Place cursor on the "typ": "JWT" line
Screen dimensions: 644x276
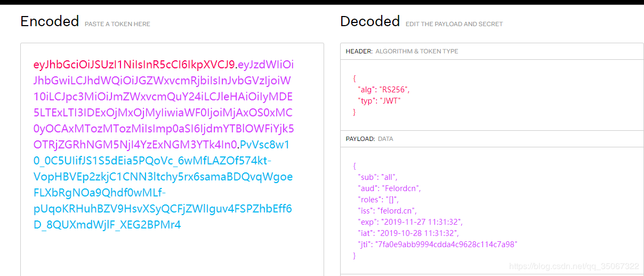[x=379, y=100]
